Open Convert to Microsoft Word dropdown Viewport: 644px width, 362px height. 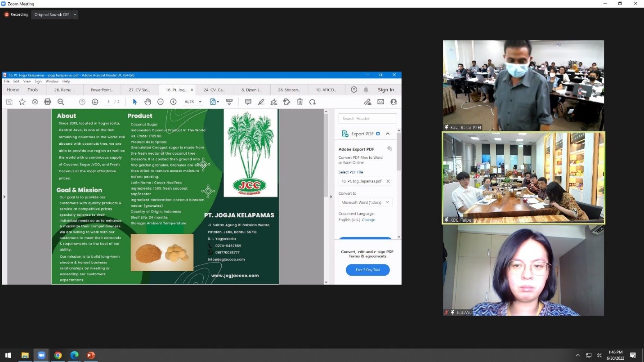tap(366, 202)
